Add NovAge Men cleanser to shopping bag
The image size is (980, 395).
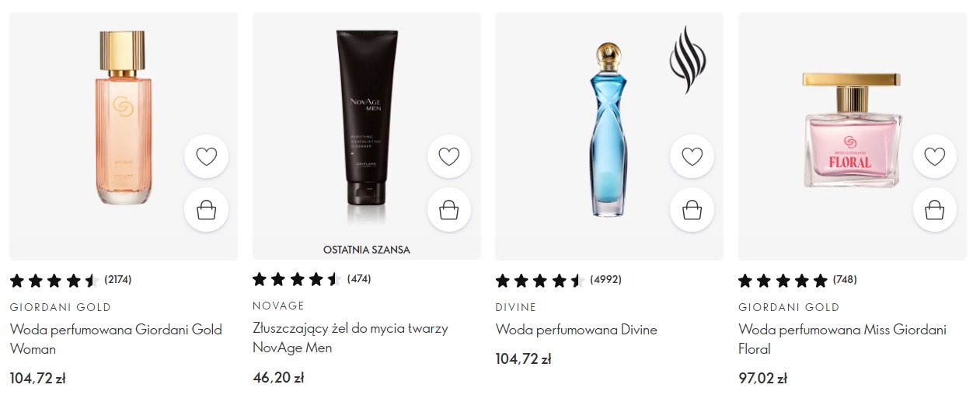tap(449, 210)
